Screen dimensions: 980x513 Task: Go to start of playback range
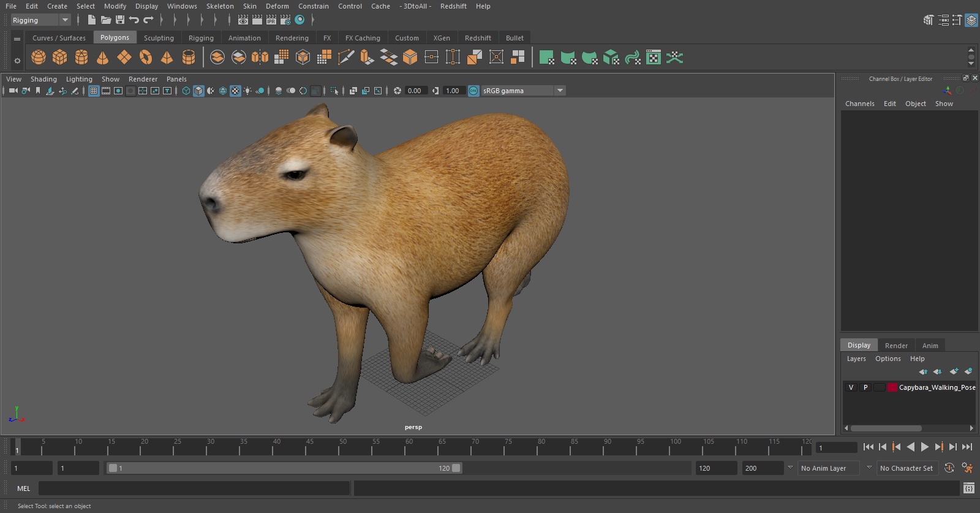[x=869, y=447]
